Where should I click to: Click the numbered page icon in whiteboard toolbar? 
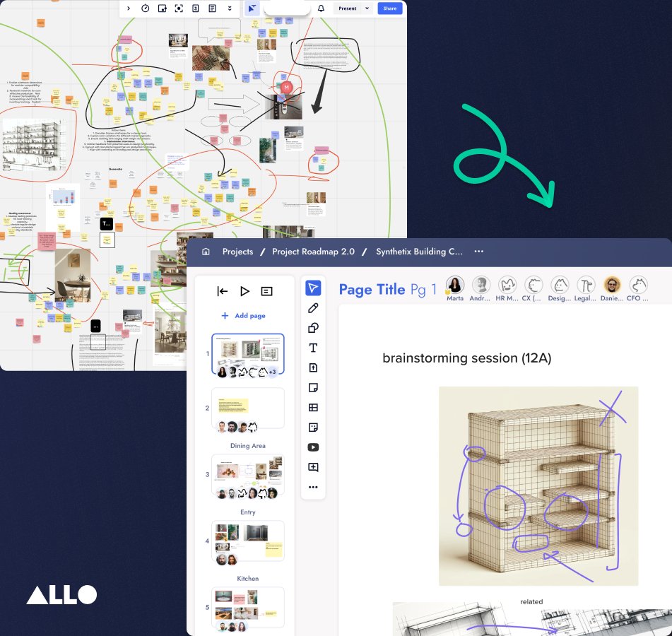(196, 8)
